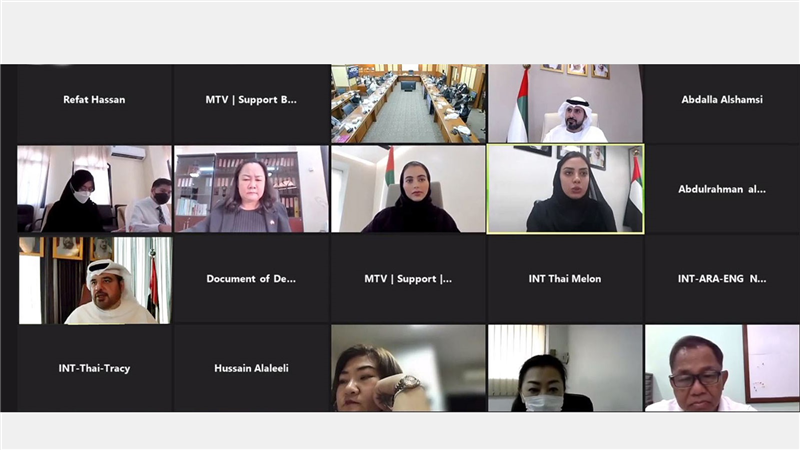Select the highlighted active speaker video
This screenshot has width=800, height=450.
(565, 189)
